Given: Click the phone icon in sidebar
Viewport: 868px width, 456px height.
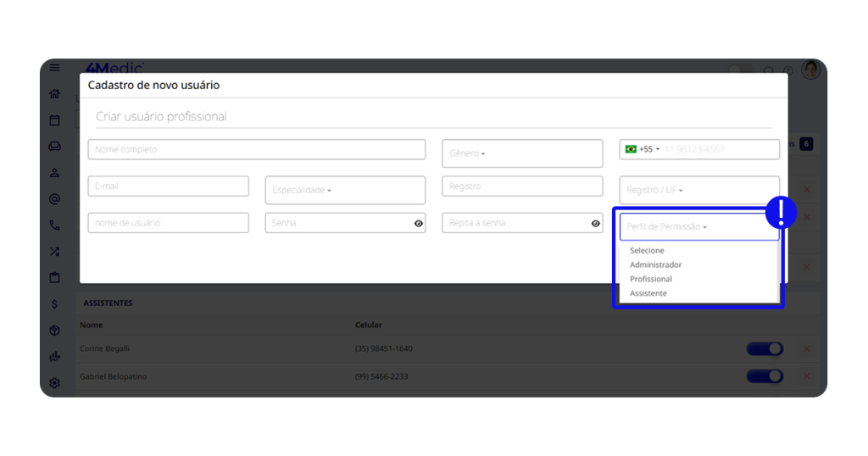Looking at the screenshot, I should point(55,225).
